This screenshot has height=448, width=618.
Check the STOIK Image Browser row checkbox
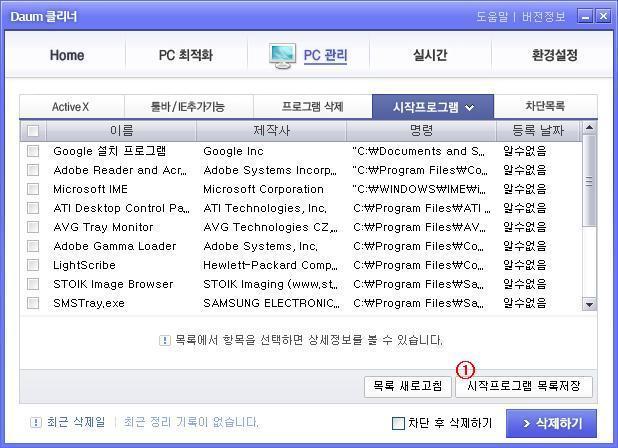(33, 284)
